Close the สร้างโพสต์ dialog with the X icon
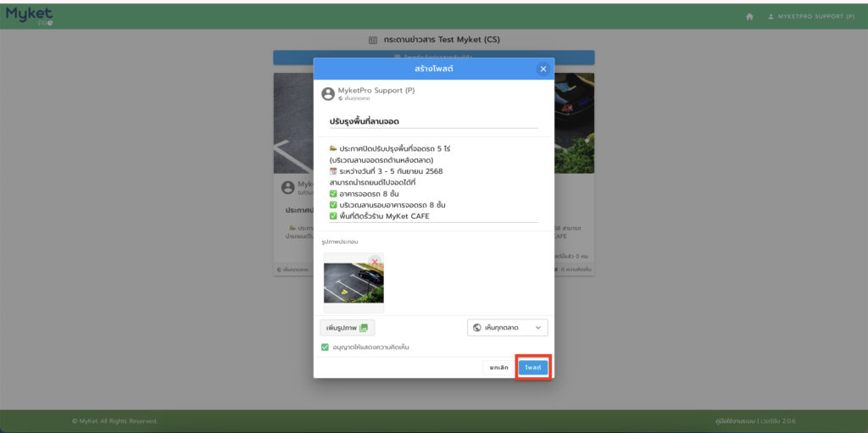The image size is (868, 433). tap(543, 69)
